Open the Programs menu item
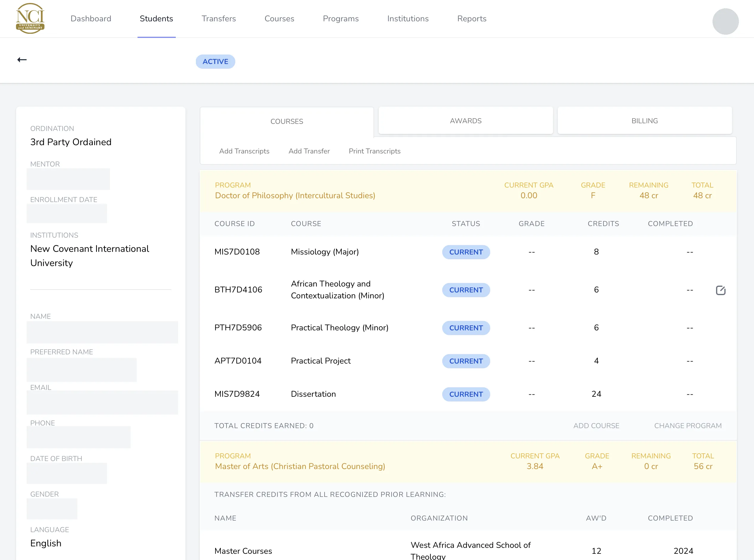The image size is (754, 560). (x=341, y=19)
